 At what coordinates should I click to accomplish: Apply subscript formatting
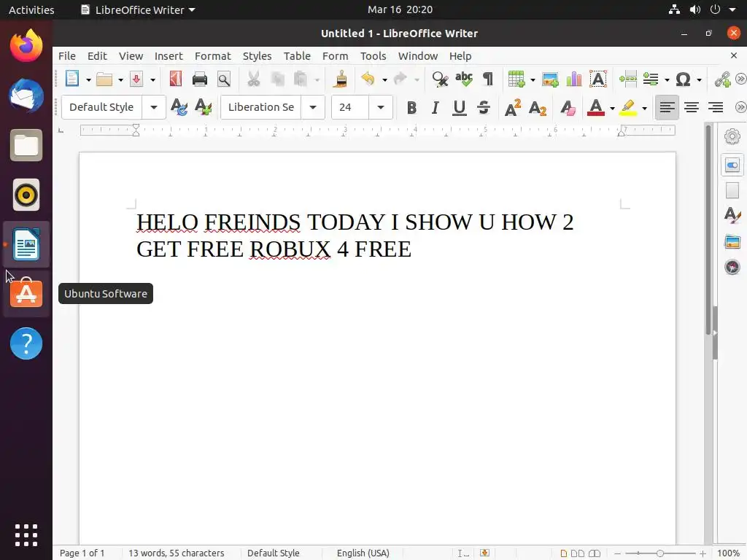(538, 108)
